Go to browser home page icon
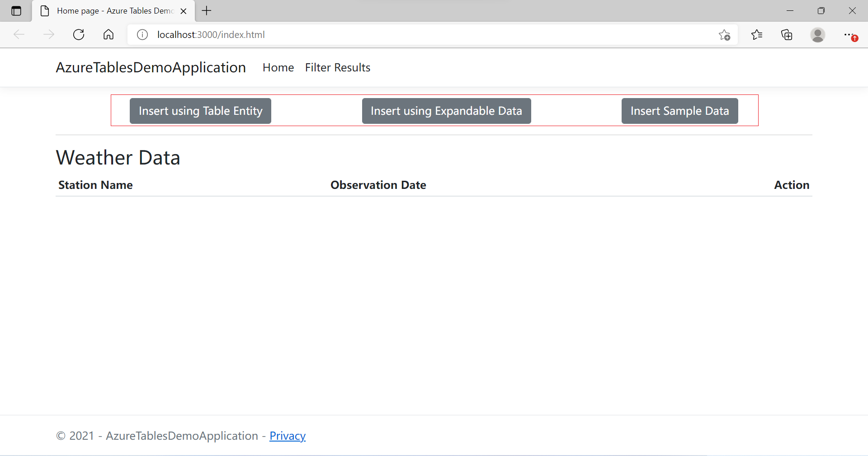The height and width of the screenshot is (456, 868). point(108,35)
